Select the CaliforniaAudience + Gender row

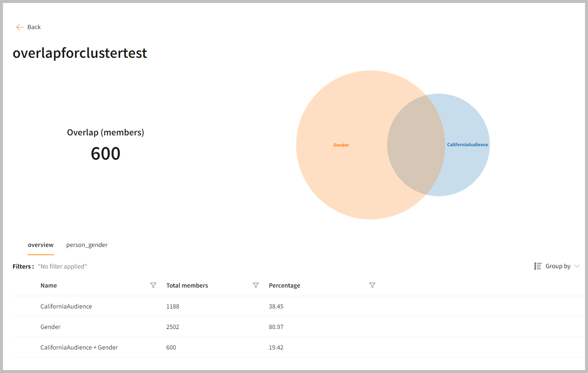click(x=79, y=348)
